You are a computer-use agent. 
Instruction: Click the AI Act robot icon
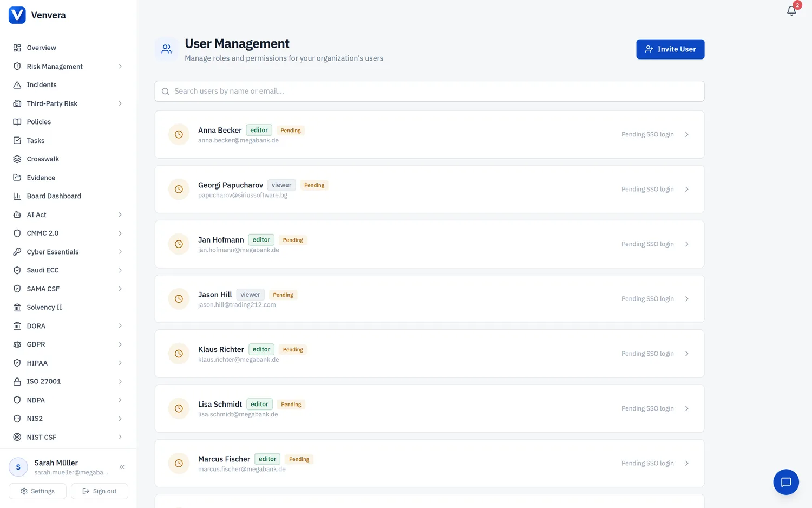[17, 215]
